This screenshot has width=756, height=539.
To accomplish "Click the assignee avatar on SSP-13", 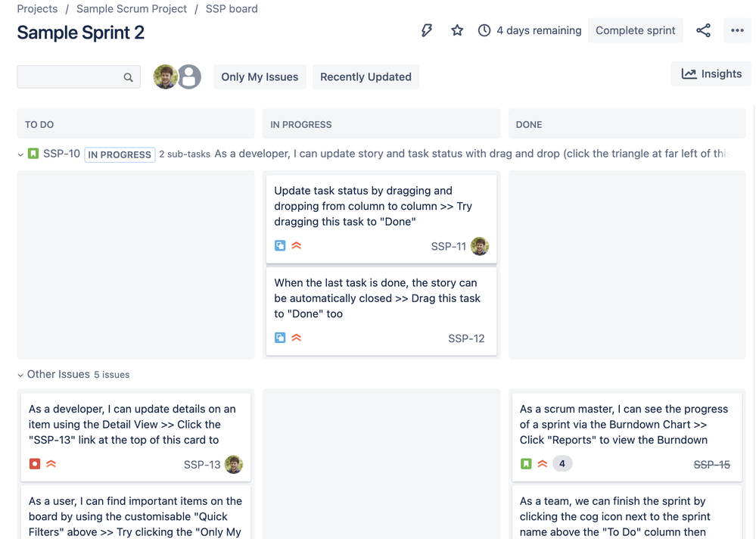I will point(234,465).
